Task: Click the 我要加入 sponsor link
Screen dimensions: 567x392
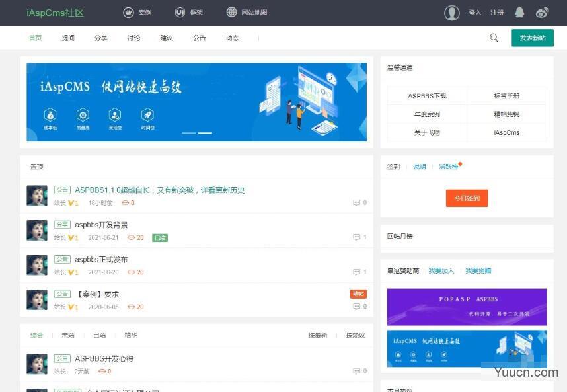Action: coord(441,271)
